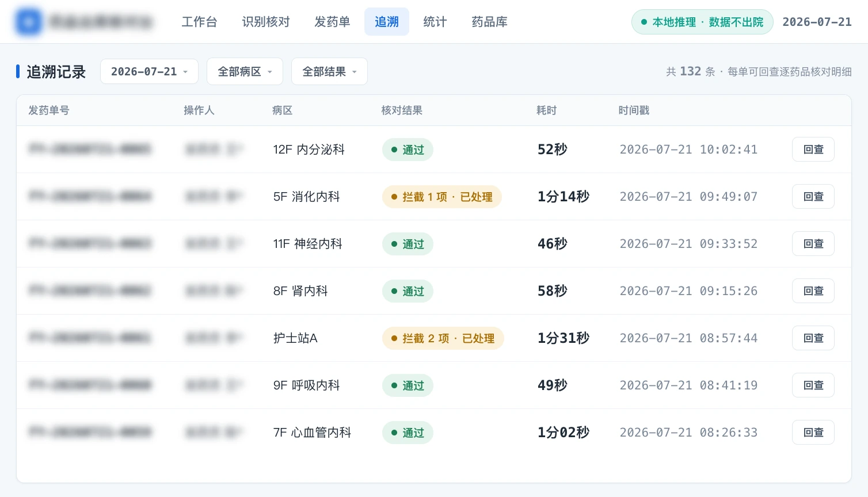Click the 病区 column header
Viewport: 868px width, 497px height.
click(283, 110)
